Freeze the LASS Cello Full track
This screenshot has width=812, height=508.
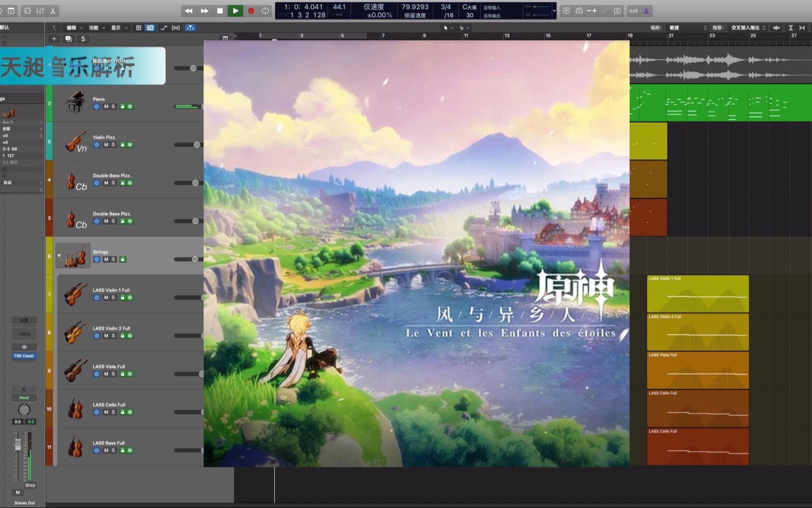click(x=130, y=412)
